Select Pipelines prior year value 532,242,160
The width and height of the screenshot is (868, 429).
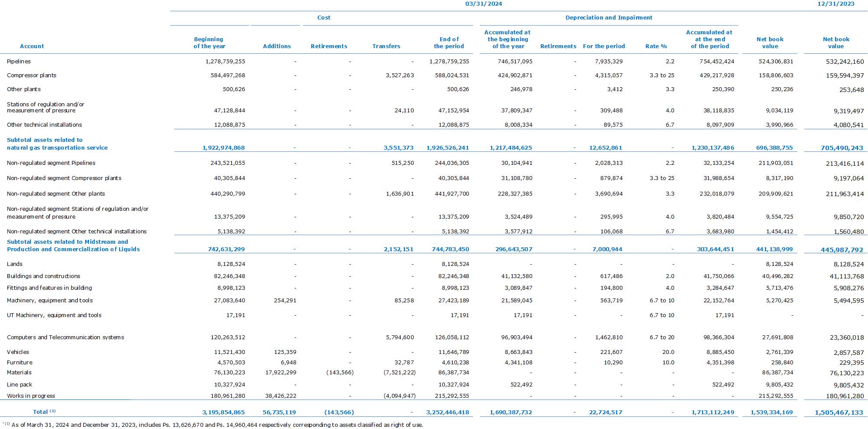(x=845, y=62)
